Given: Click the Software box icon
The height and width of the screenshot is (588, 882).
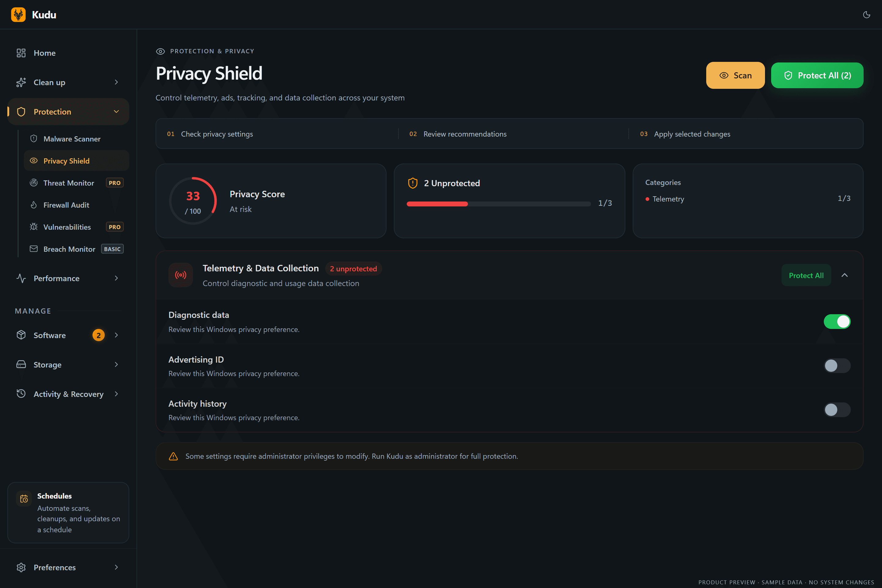Looking at the screenshot, I should click(21, 335).
